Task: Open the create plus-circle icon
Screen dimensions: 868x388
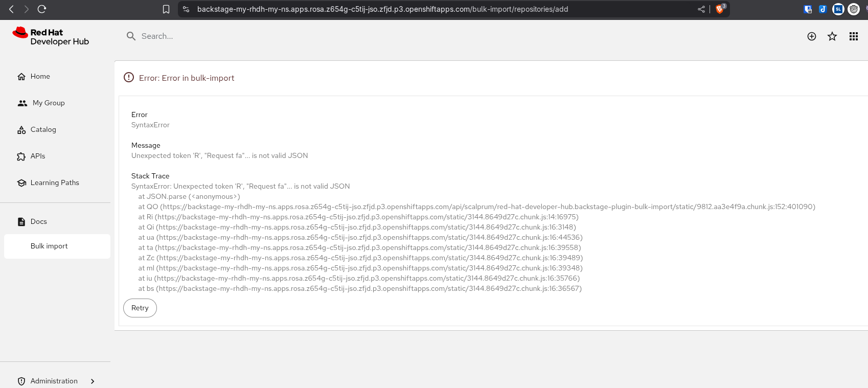Action: pos(812,36)
